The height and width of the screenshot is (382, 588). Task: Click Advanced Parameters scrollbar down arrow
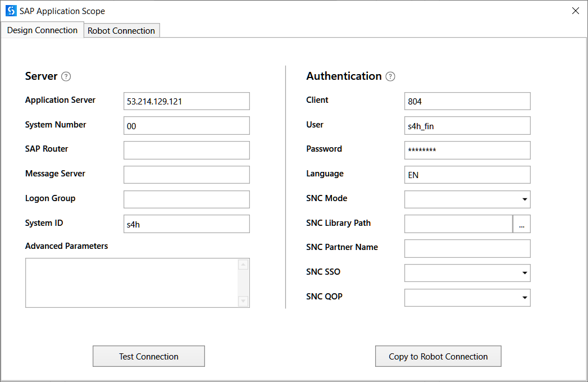tap(243, 301)
